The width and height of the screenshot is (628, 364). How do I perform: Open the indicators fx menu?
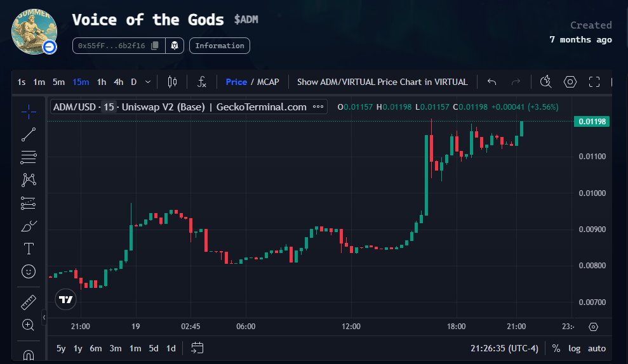[202, 82]
